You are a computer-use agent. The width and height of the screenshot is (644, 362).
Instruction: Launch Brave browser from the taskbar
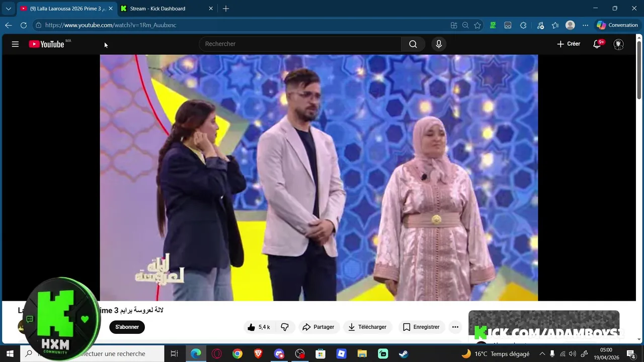[258, 353]
